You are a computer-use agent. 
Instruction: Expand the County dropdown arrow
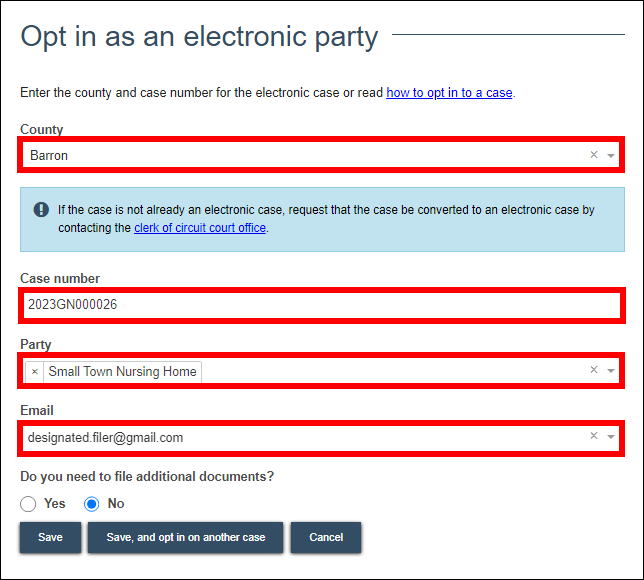[x=611, y=156]
